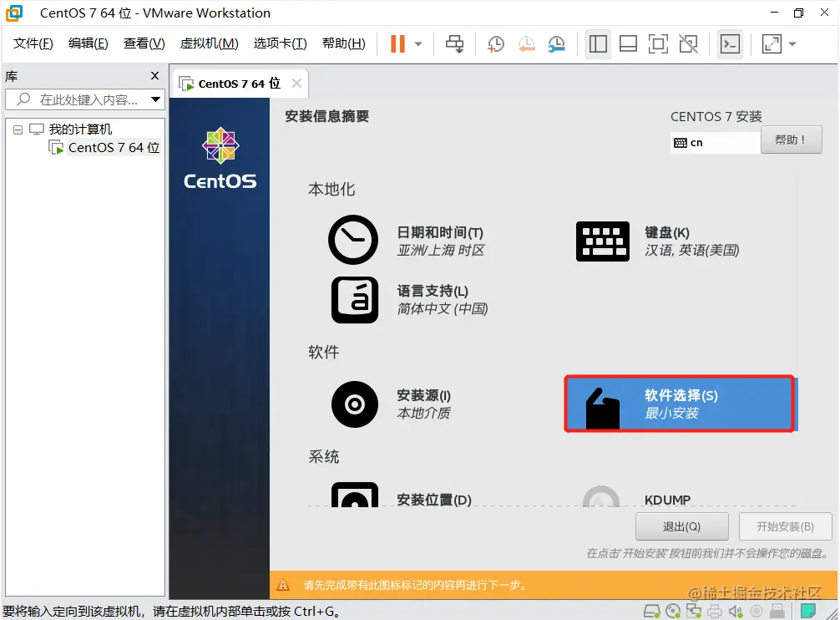Open the 软件选择 settings in the installer
Viewport: 840px width, 620px height.
679,404
